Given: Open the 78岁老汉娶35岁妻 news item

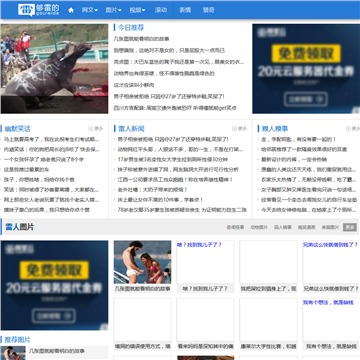Looking at the screenshot, I should [x=182, y=210].
